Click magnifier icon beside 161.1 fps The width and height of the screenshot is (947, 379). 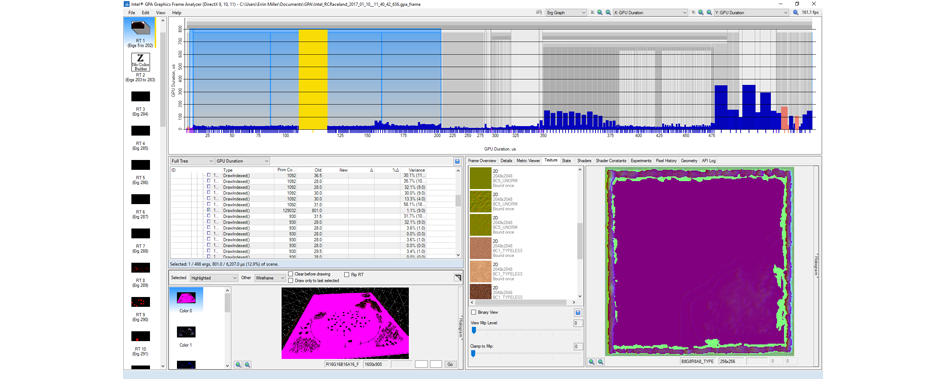(795, 12)
